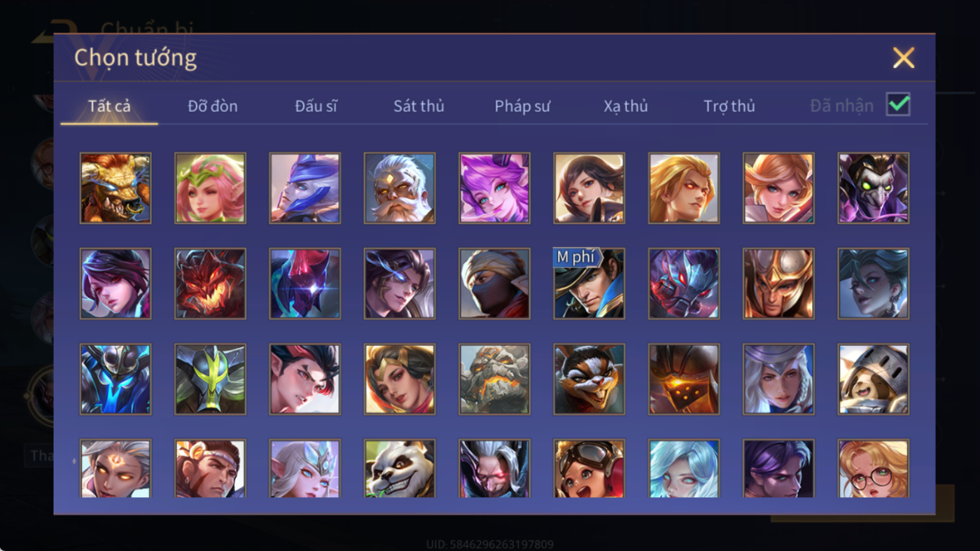The height and width of the screenshot is (551, 980).
Task: Toggle the Đã nhận checkbox
Action: pyautogui.click(x=898, y=105)
